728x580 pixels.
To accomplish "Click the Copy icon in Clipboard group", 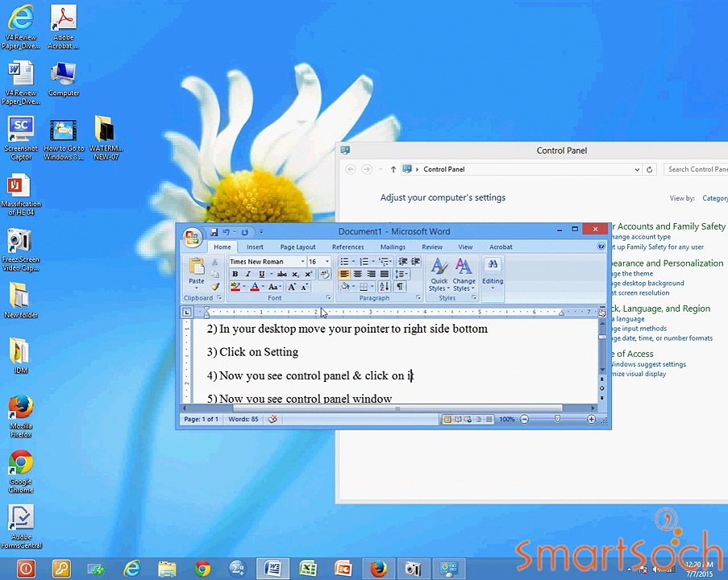I will click(215, 274).
